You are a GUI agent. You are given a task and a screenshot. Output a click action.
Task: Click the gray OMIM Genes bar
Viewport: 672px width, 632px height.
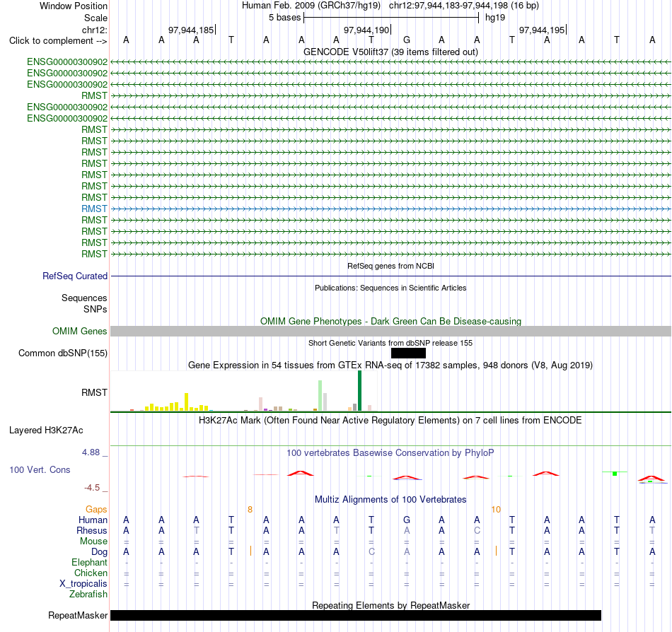(x=390, y=331)
